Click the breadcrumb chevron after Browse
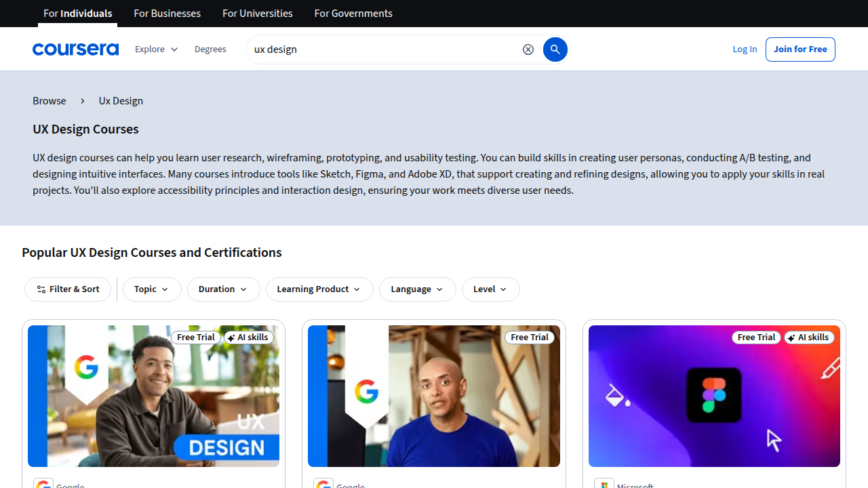Image resolution: width=868 pixels, height=488 pixels. 83,101
